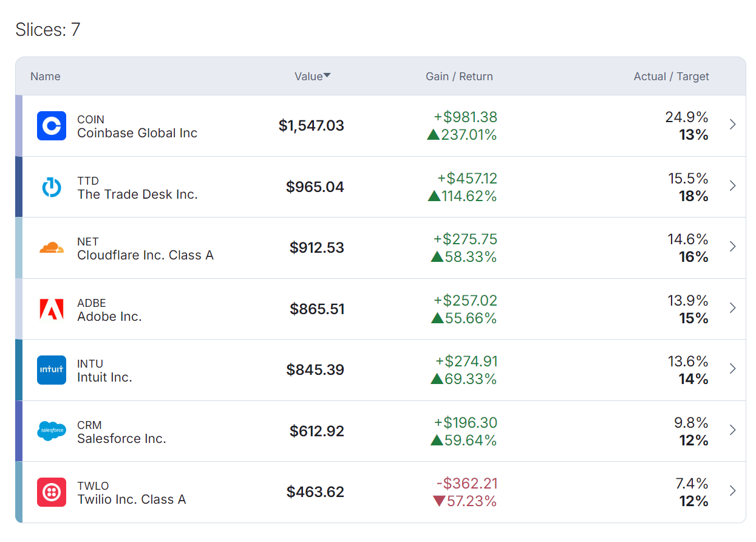Select the NET ticker text
This screenshot has width=756, height=542.
88,242
